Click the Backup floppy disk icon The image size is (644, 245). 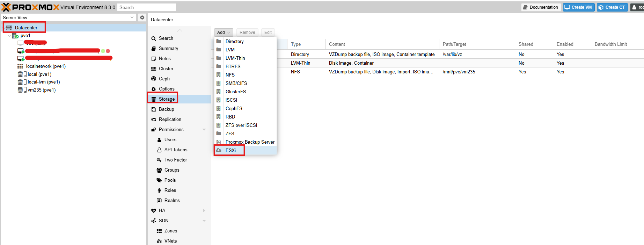pyautogui.click(x=154, y=109)
